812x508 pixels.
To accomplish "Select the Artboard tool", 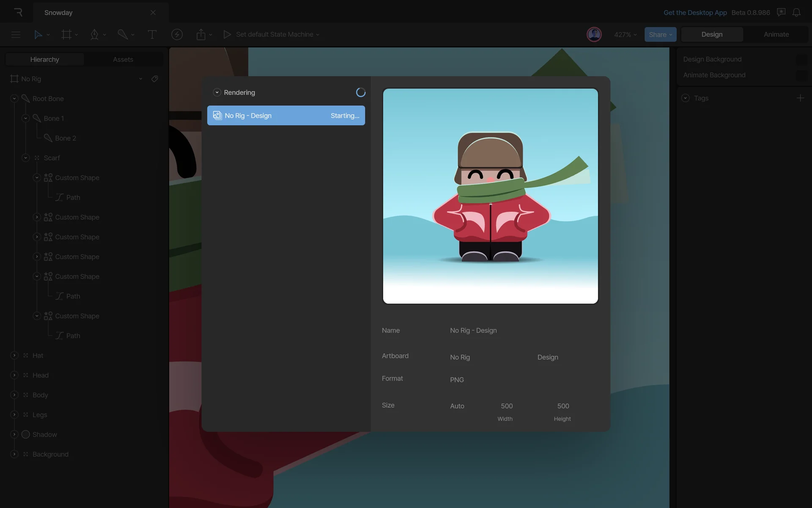I will 66,35.
